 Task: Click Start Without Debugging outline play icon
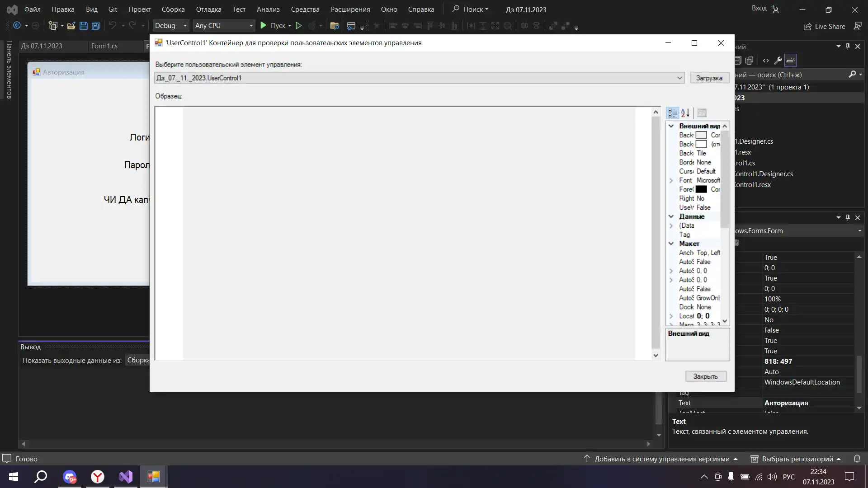pos(299,26)
